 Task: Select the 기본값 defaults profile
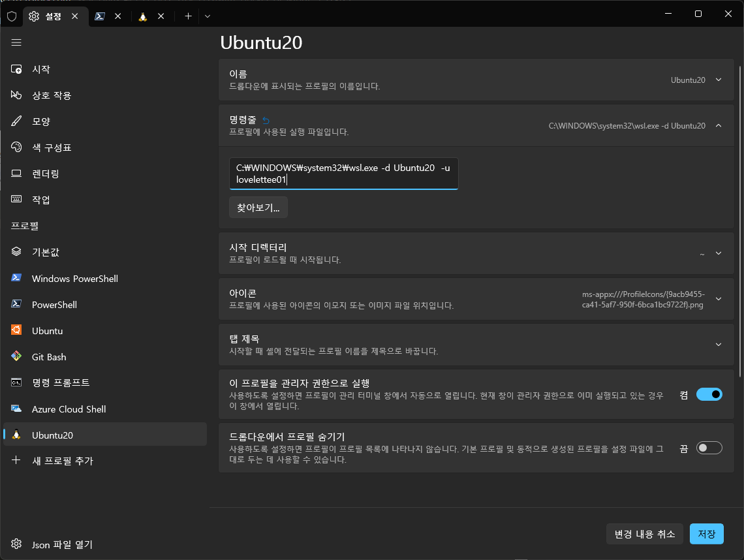pos(104,253)
